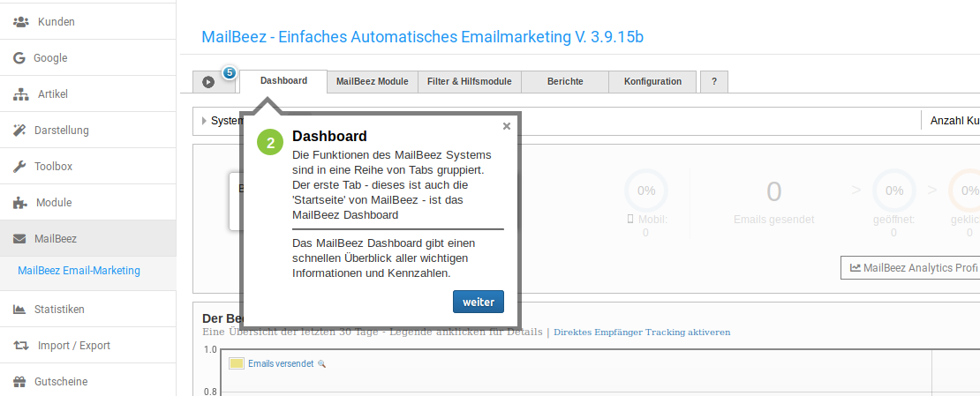Click the Module puzzle piece icon
The height and width of the screenshot is (396, 980).
click(19, 203)
